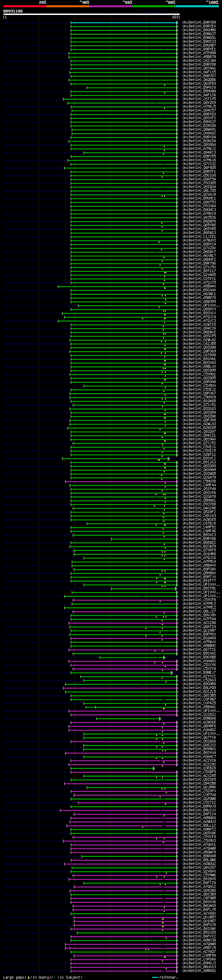Select the UniRef100_Q6QDB6 label
Screen dimensions: 222x980
click(199, 80)
